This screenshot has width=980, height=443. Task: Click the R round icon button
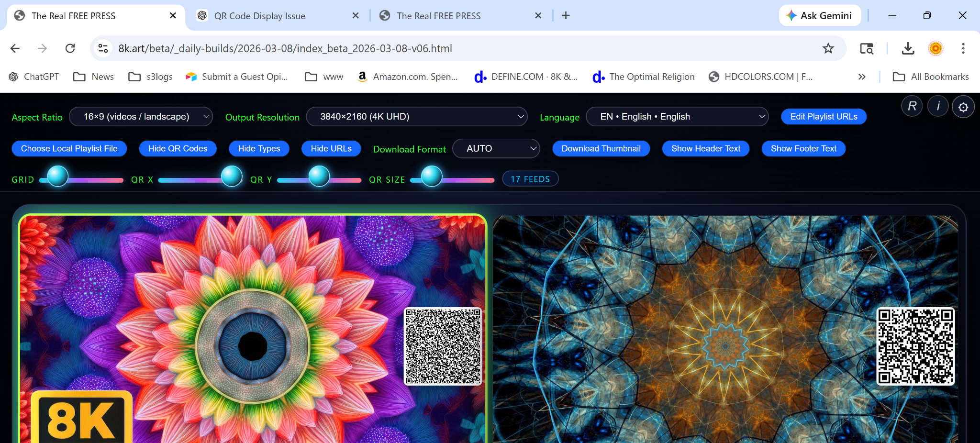912,106
